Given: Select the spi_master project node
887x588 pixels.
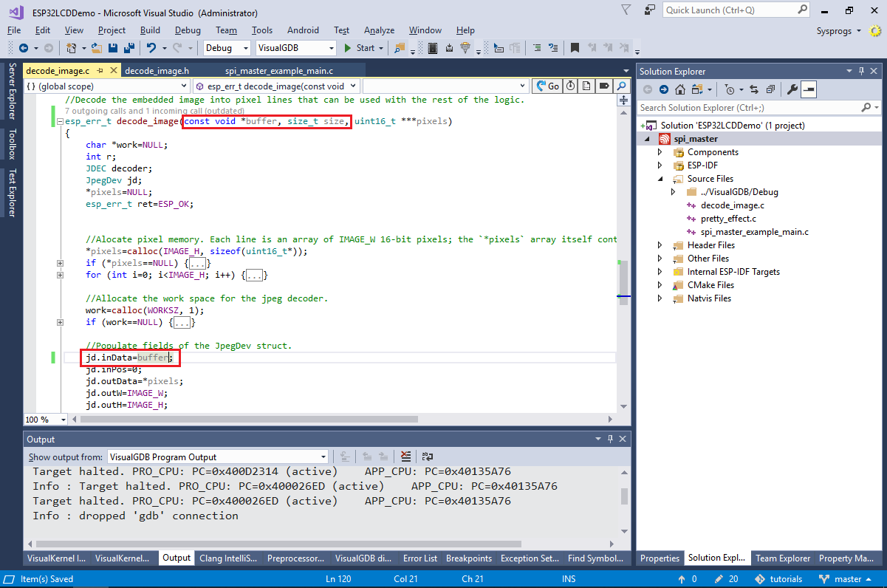Looking at the screenshot, I should [695, 139].
